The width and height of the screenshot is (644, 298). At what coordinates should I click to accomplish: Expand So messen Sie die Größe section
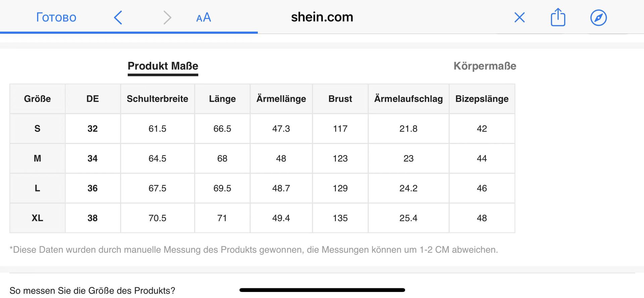[92, 290]
